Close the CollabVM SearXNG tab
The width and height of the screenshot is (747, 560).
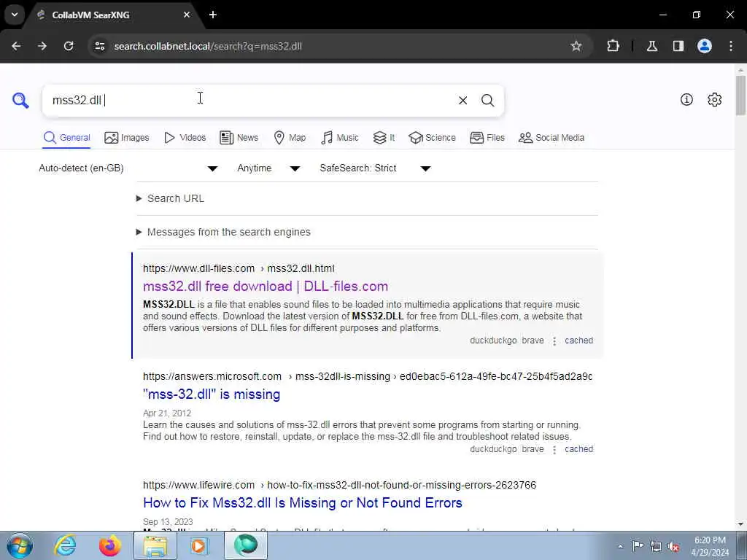point(187,15)
